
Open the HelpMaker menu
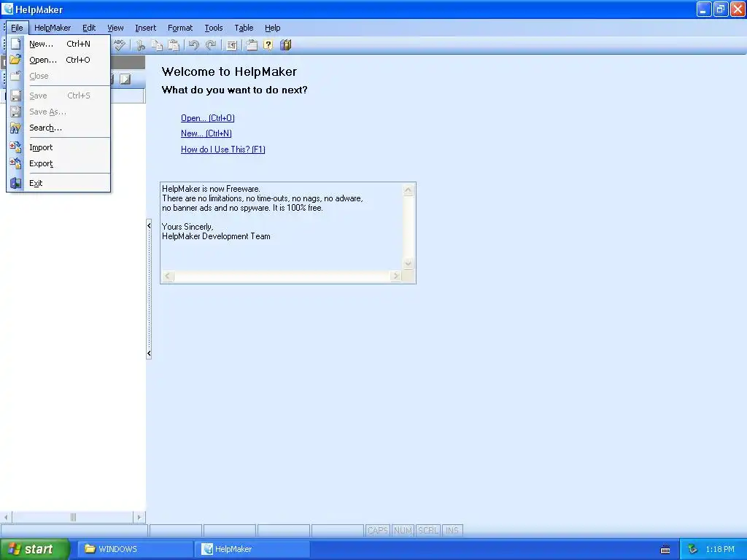(53, 28)
